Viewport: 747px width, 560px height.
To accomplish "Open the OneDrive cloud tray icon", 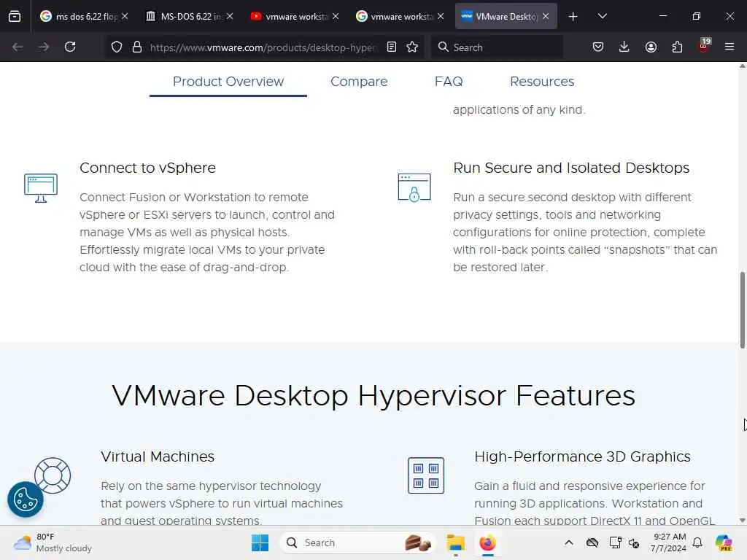I will [592, 542].
